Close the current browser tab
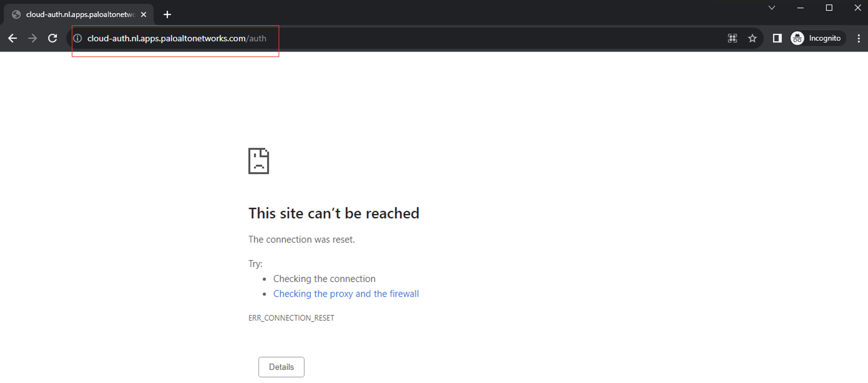This screenshot has width=868, height=383. (x=144, y=14)
